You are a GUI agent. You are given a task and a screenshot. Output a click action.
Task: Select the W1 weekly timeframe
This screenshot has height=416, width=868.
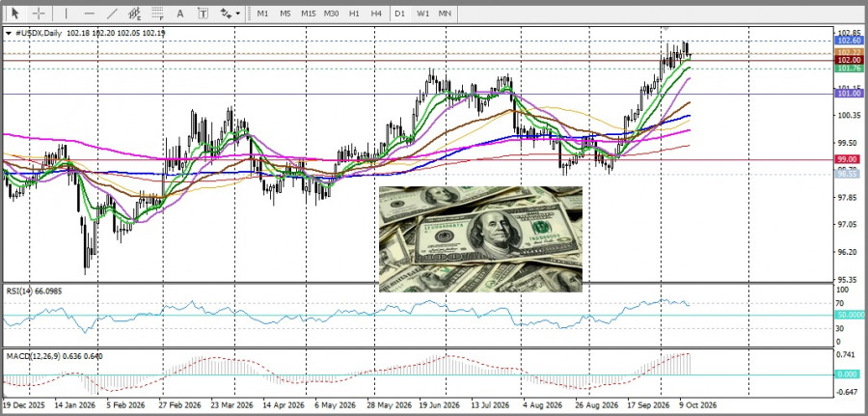tap(423, 14)
